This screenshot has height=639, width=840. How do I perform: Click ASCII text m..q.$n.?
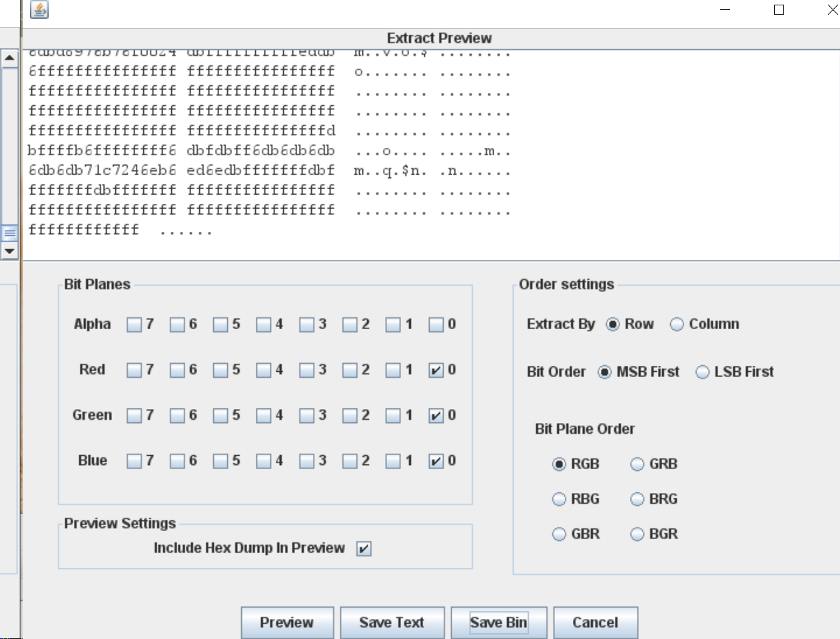tap(390, 171)
